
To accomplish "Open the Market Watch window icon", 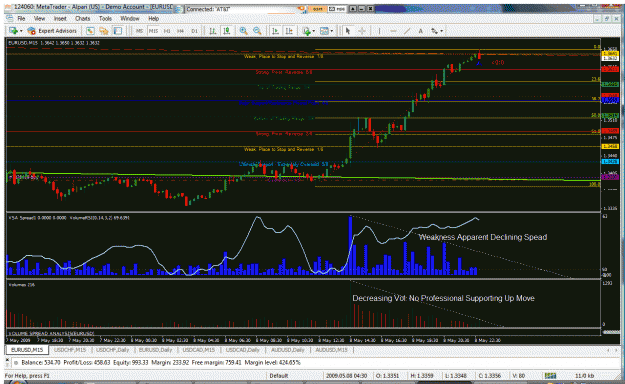I will pos(90,31).
